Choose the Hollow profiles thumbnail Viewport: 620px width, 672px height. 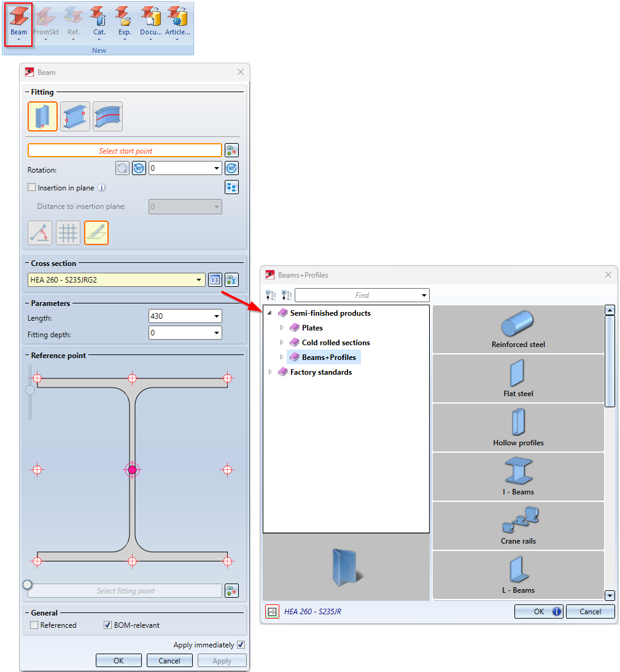pos(518,428)
